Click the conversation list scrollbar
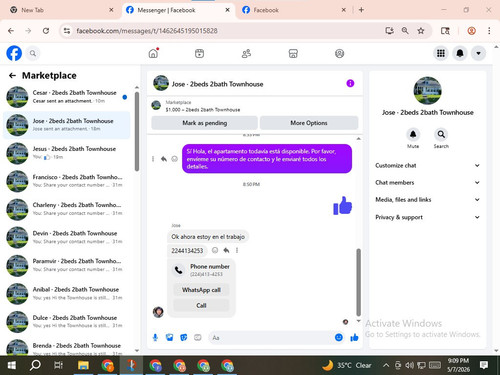This screenshot has width=500, height=375. pos(137,131)
